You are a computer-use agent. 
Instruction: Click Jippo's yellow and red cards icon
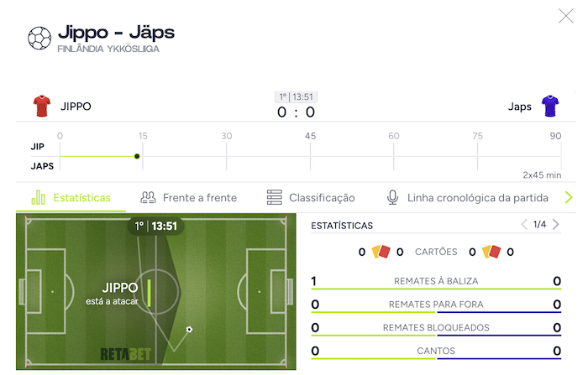tap(381, 252)
